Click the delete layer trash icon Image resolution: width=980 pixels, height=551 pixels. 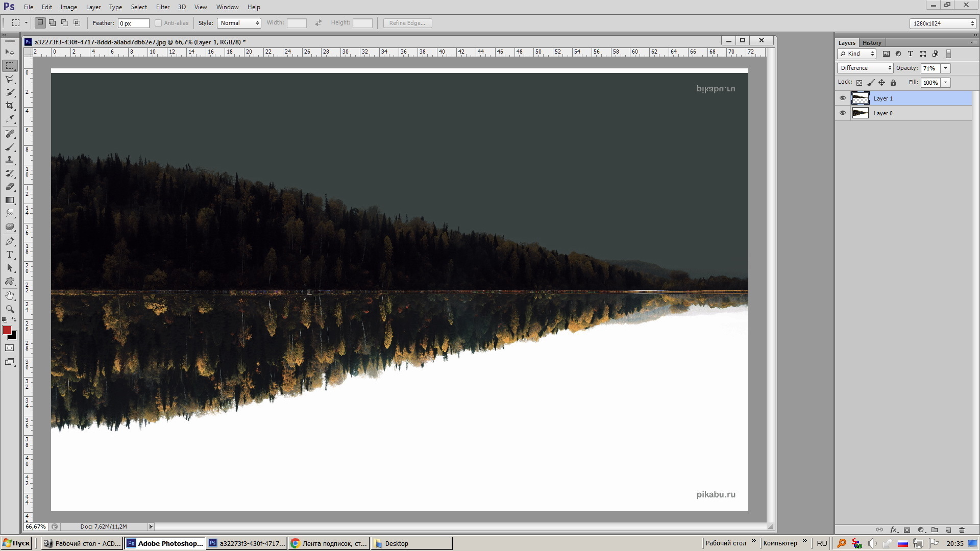click(x=962, y=530)
